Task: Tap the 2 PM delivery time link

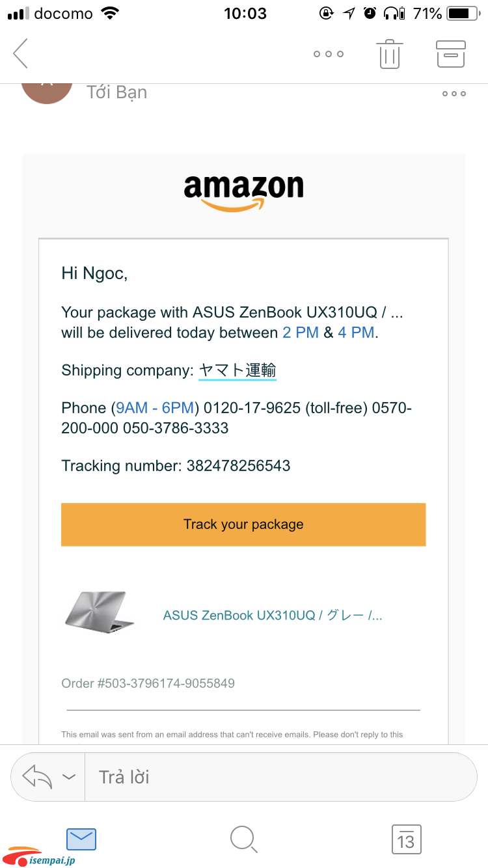Action: pyautogui.click(x=301, y=332)
